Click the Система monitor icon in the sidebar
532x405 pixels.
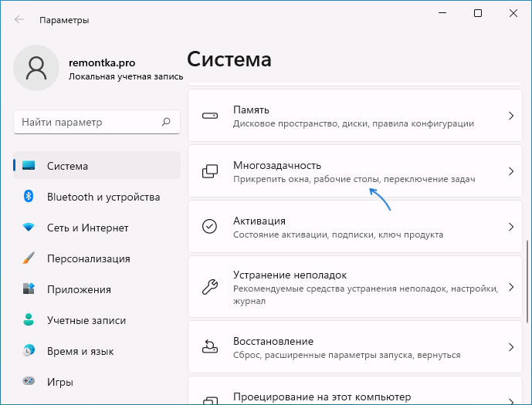tap(29, 165)
